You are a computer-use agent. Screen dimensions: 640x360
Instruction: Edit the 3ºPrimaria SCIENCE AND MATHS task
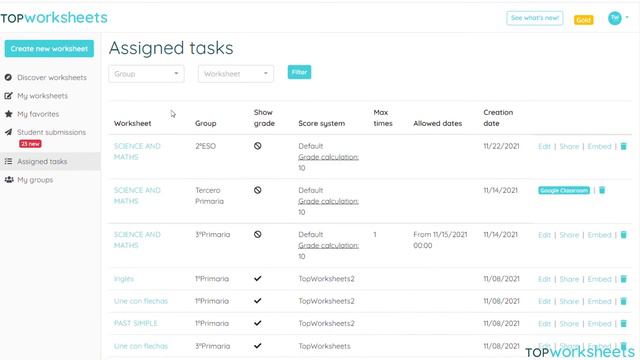point(544,235)
